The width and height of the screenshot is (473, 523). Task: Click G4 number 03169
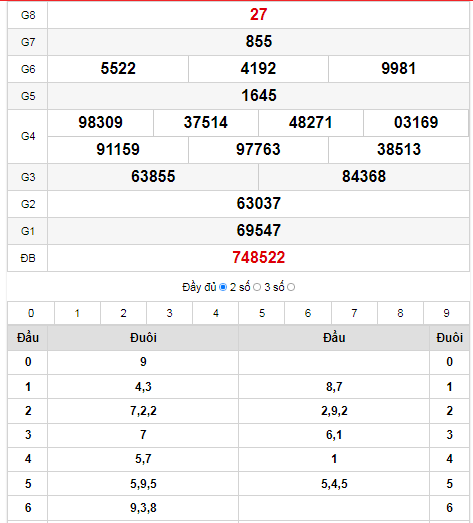tap(416, 122)
